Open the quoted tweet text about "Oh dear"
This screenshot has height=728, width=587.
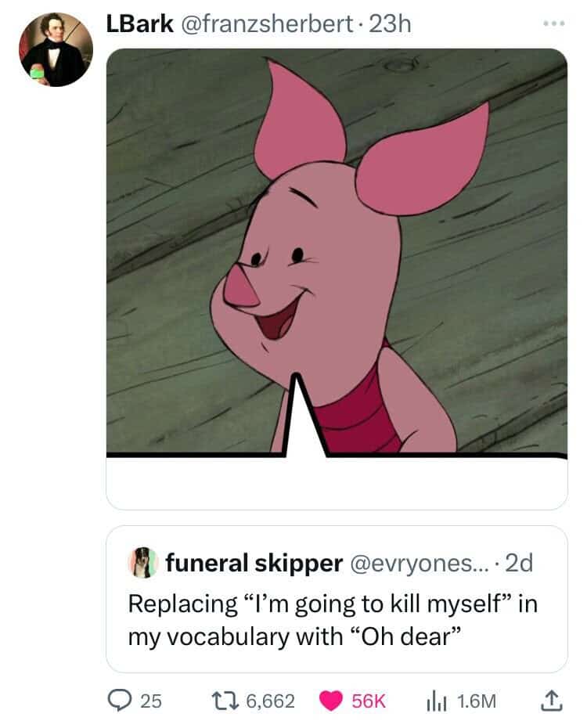click(333, 620)
